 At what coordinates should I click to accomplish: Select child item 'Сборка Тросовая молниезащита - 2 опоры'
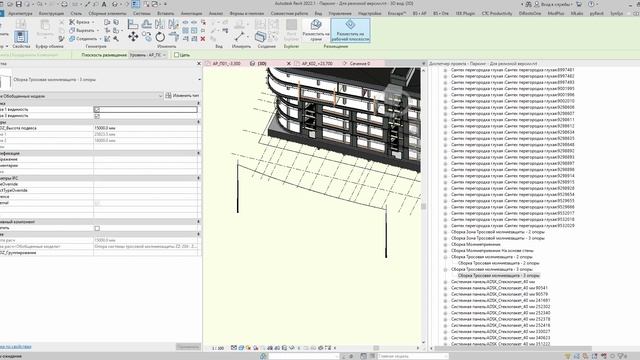tap(498, 263)
